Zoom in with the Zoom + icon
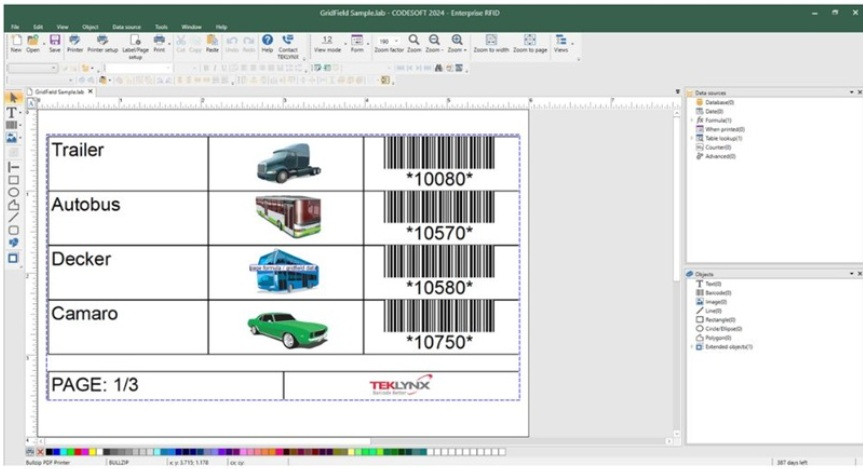This screenshot has width=863, height=469. pos(457,43)
